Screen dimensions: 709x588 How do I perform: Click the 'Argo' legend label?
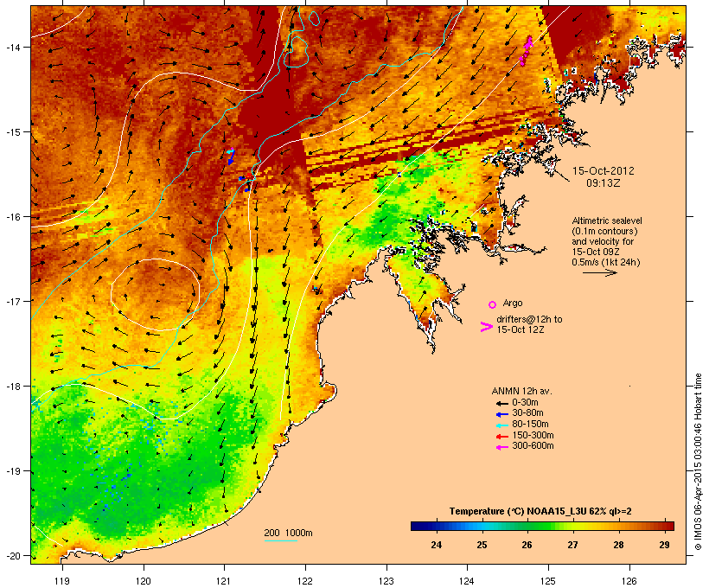pyautogui.click(x=513, y=303)
